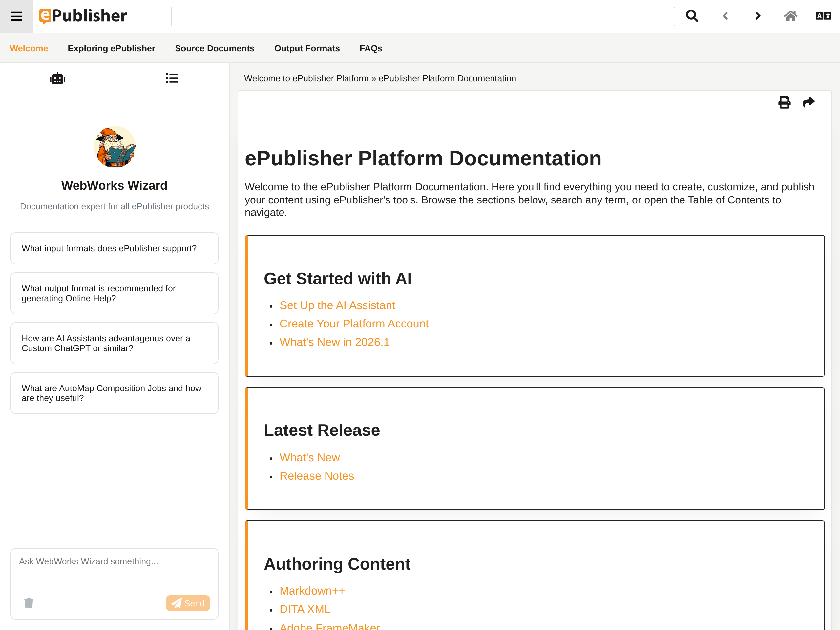Clear chat with trash icon
The height and width of the screenshot is (630, 840).
[29, 603]
